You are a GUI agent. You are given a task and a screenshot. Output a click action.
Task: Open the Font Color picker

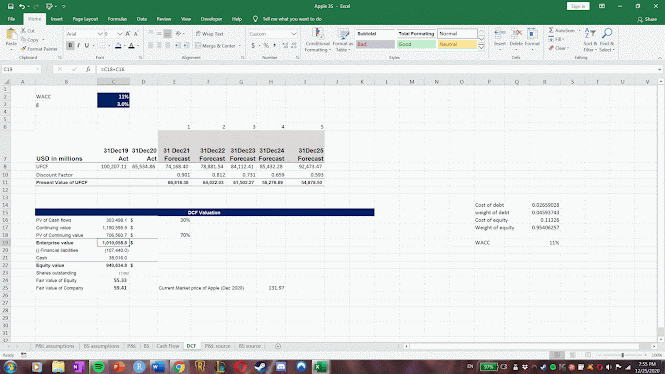point(131,45)
